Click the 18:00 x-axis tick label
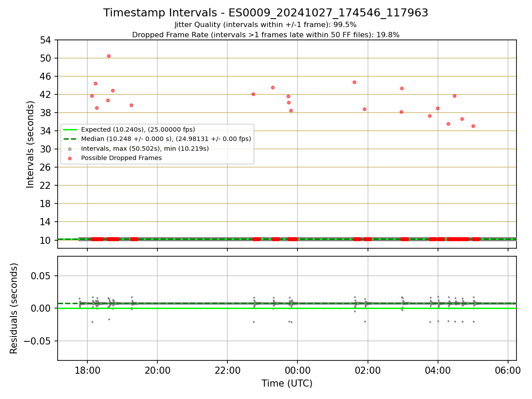Viewport: 532px width, 399px height. (x=87, y=370)
